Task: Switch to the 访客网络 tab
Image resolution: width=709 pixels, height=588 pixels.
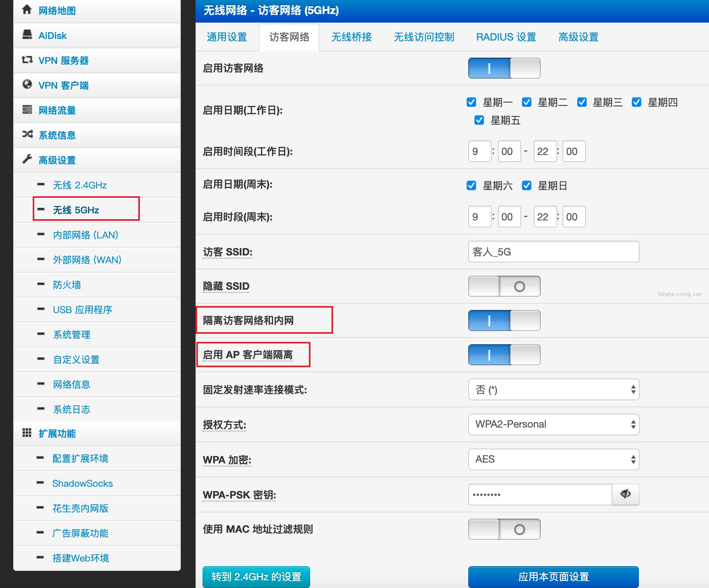Action: [x=289, y=37]
